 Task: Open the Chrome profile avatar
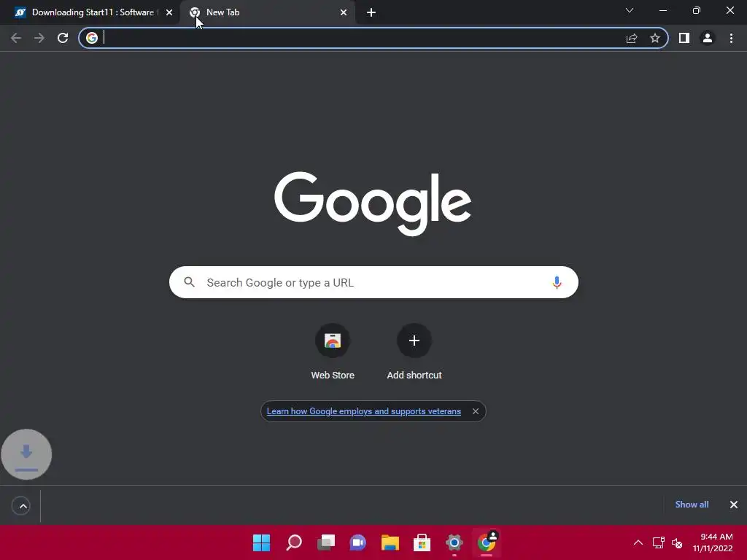click(x=708, y=38)
